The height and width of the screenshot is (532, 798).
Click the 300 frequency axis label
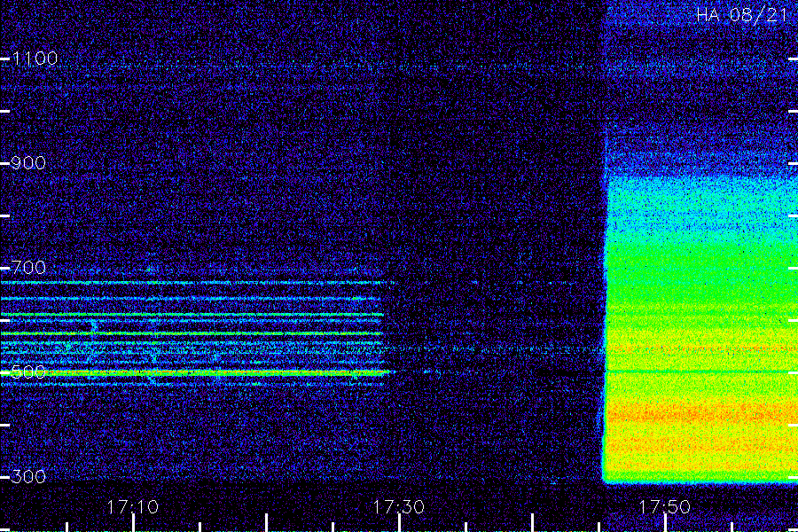[x=28, y=476]
